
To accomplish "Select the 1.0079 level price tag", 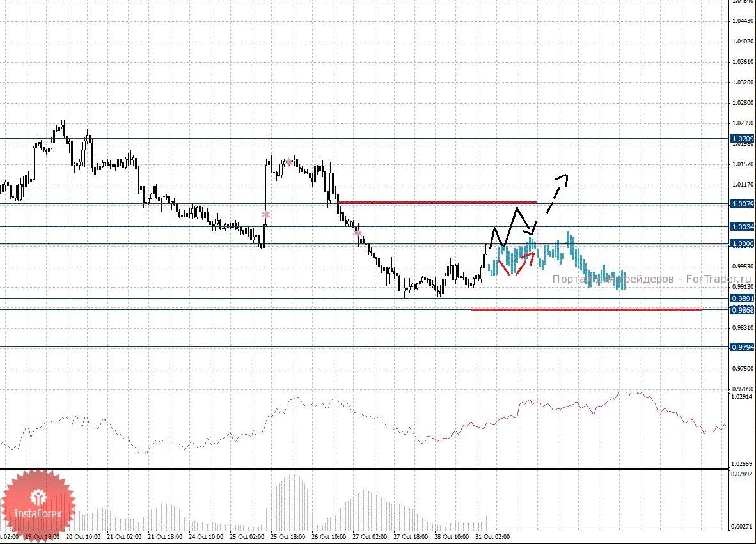I will pos(743,204).
